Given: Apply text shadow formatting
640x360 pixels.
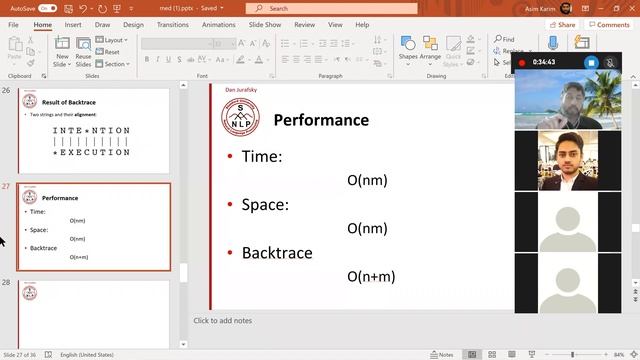Looking at the screenshot, I should [179, 60].
